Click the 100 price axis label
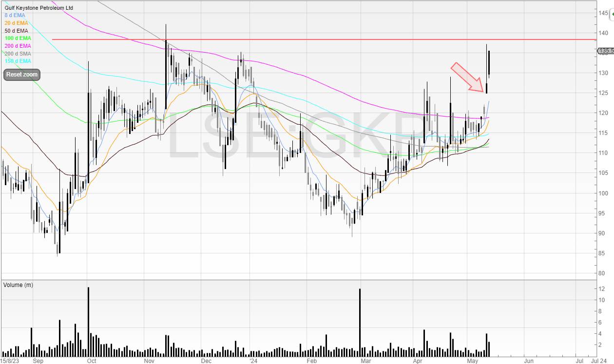614x364 pixels. click(x=604, y=193)
